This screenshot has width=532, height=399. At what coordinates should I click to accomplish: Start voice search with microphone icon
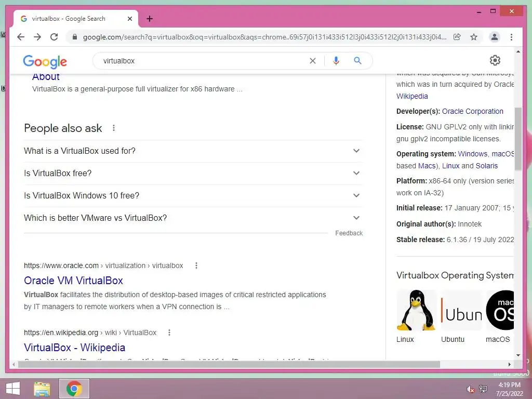[x=336, y=61]
